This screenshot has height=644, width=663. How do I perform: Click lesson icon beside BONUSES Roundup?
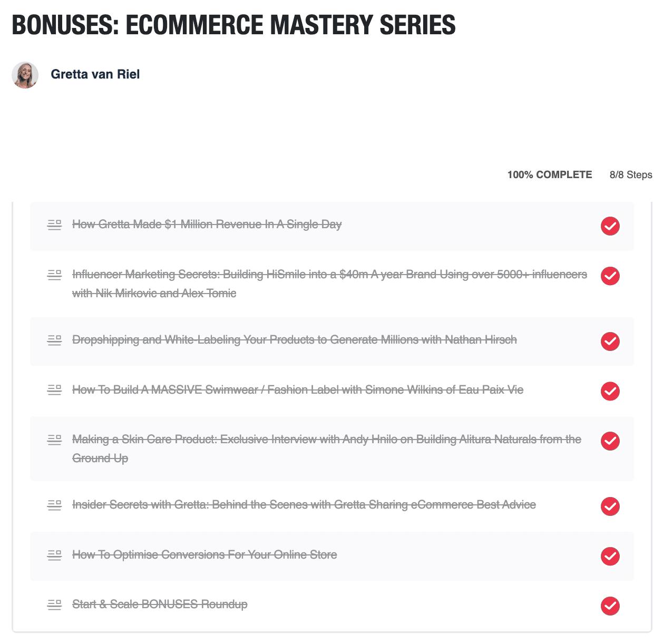[x=54, y=605]
